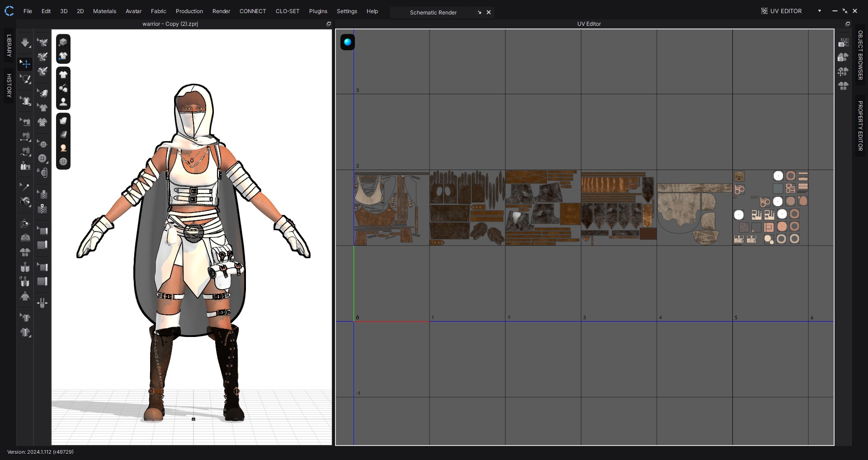The image size is (868, 460).
Task: Choose the lasso brush selection tool
Action: (25, 79)
